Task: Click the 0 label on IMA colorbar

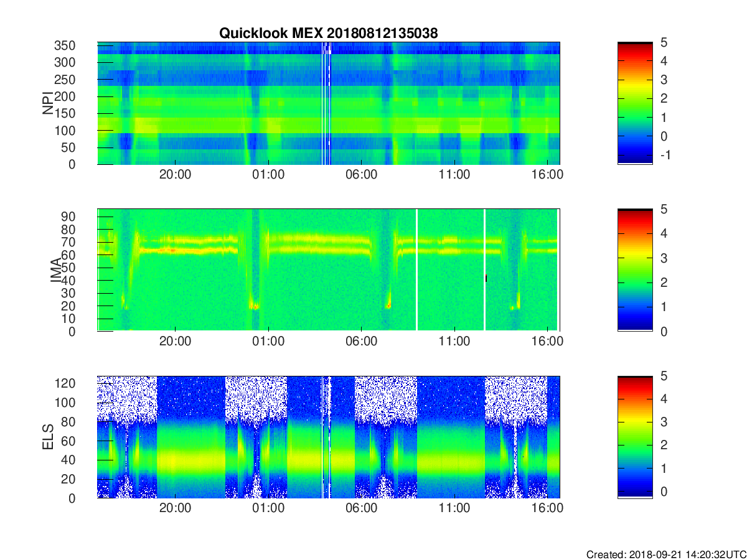Action: click(664, 331)
